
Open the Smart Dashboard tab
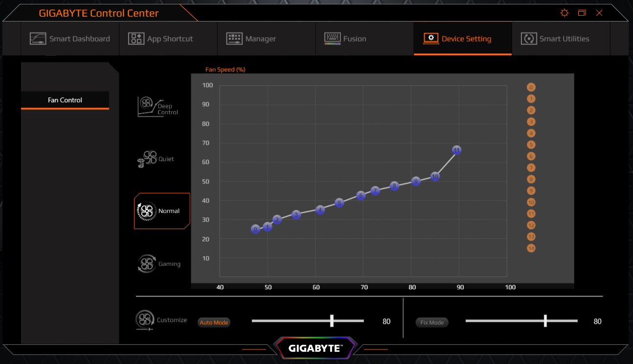tap(70, 39)
